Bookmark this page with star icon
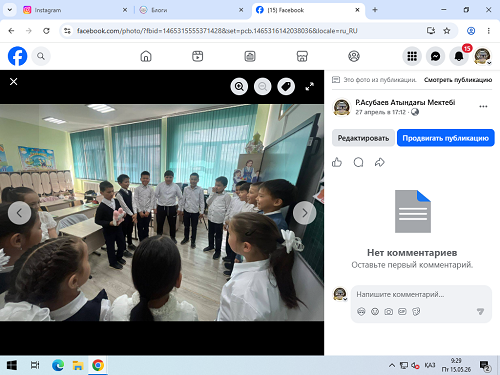 click(447, 31)
